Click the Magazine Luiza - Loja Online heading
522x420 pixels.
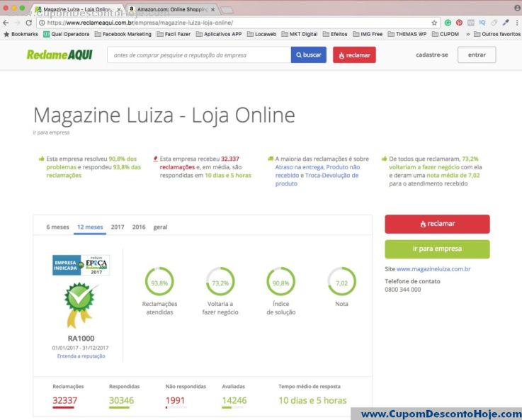(164, 115)
